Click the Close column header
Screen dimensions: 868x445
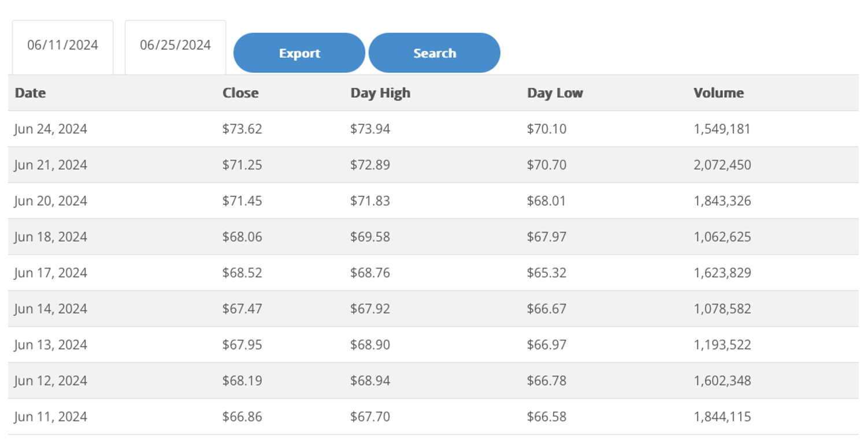[x=240, y=93]
